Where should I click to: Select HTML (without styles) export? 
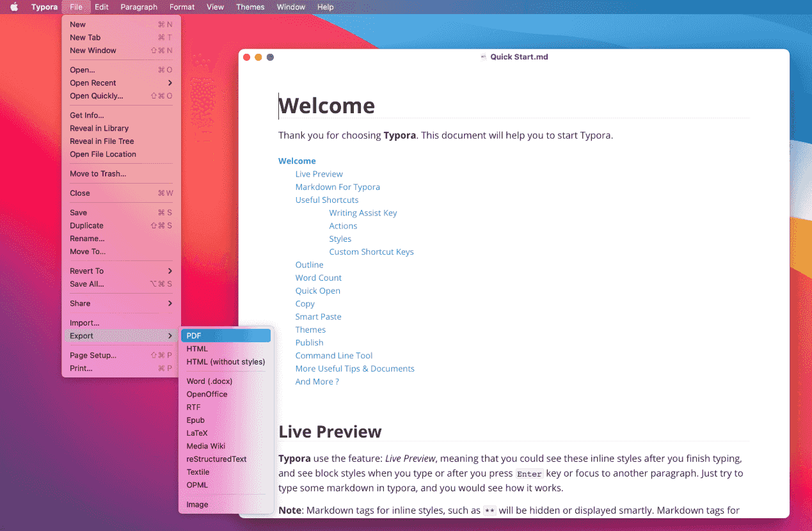pos(225,362)
